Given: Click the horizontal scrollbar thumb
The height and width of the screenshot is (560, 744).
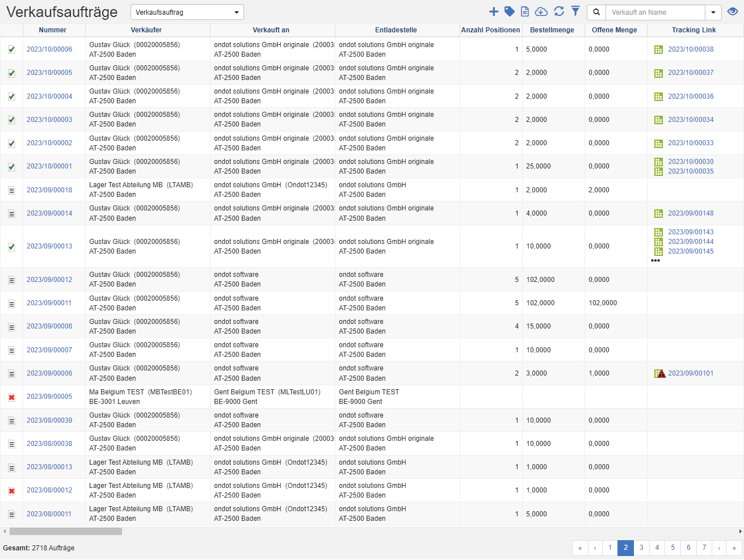Looking at the screenshot, I should [x=65, y=532].
